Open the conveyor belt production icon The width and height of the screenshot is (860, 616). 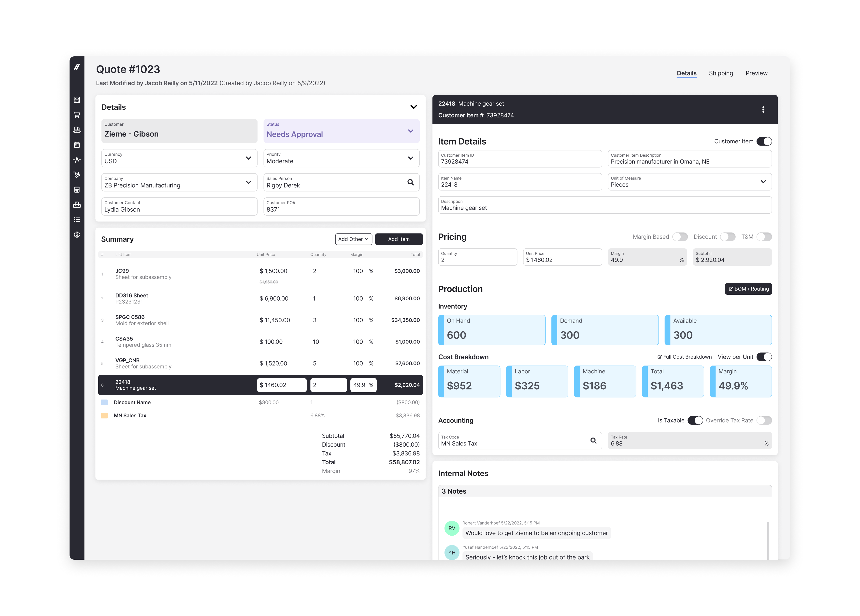coord(77,130)
